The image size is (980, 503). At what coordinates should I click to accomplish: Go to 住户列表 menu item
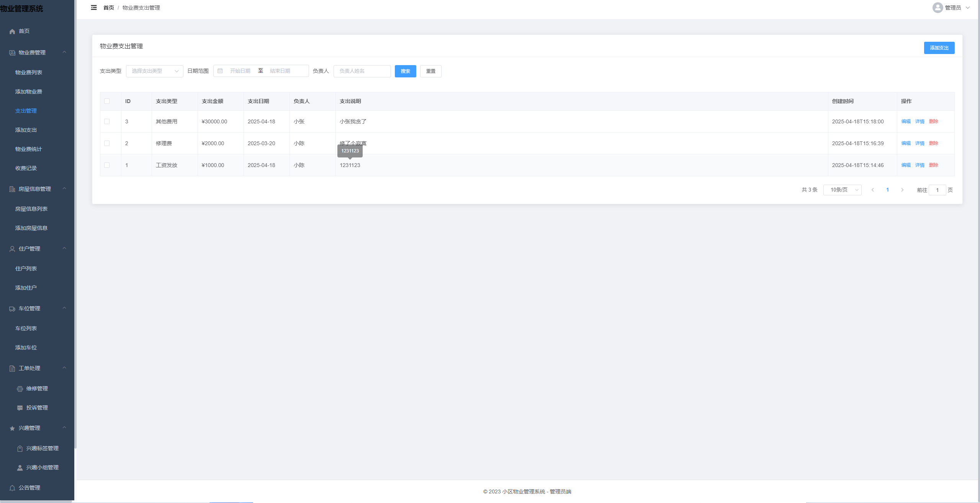point(26,269)
